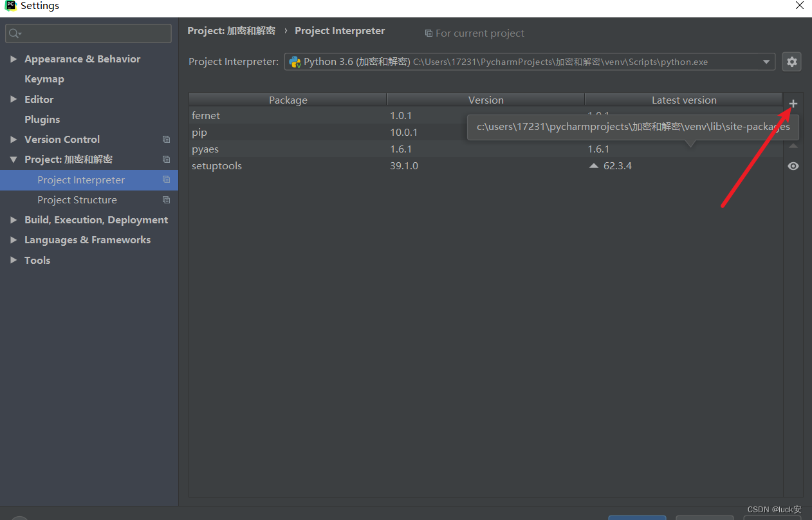The width and height of the screenshot is (812, 520).
Task: Expand the Appearance & Behavior arrow
Action: coord(14,59)
